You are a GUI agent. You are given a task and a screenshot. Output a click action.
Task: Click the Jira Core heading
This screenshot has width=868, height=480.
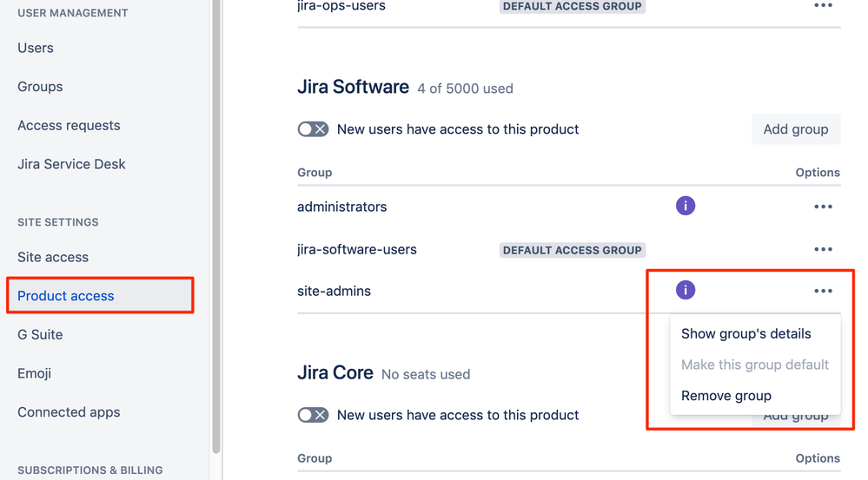coord(335,372)
